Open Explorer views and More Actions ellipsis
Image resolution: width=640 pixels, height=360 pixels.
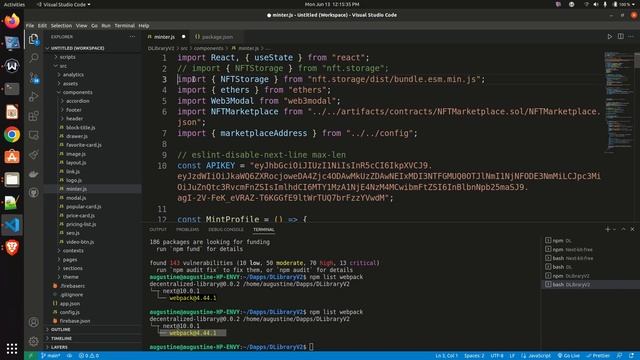point(132,37)
